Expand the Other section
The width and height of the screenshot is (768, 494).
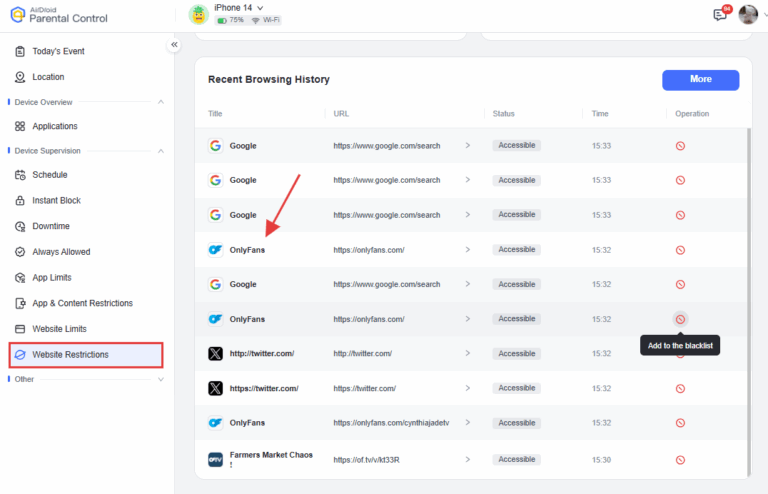point(161,379)
